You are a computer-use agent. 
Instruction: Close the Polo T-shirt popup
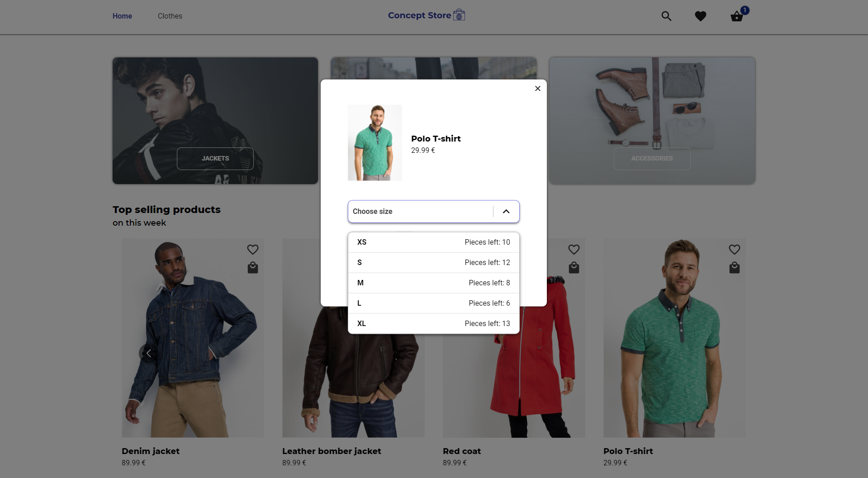click(x=537, y=89)
